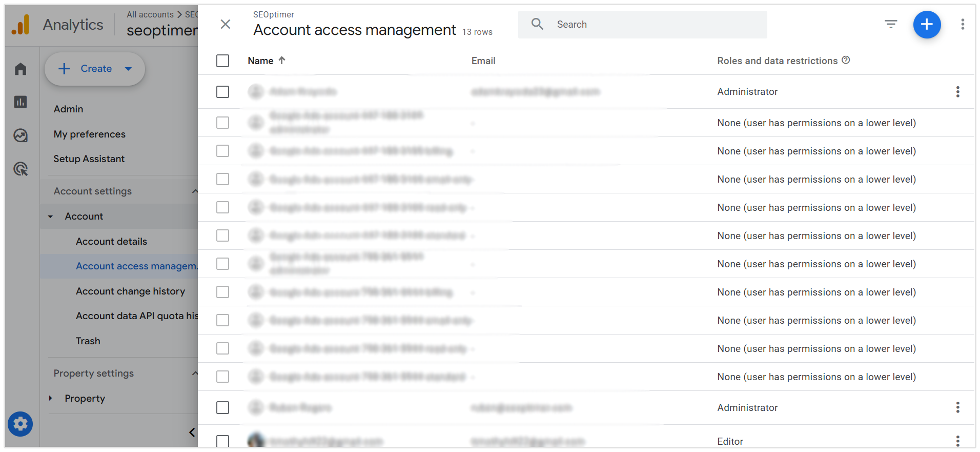Collapse the Account tree item
Screen dimensions: 980x452
[50, 217]
